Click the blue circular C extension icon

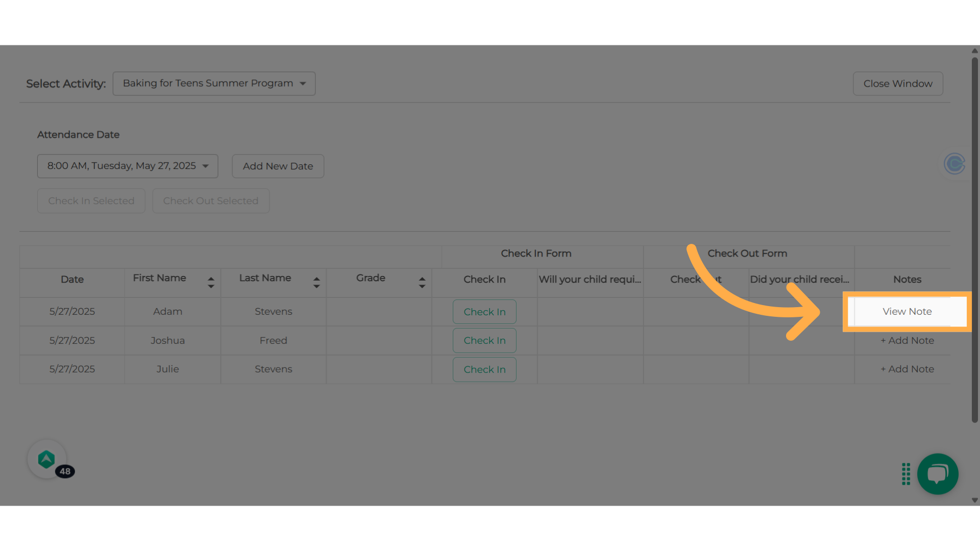point(954,164)
